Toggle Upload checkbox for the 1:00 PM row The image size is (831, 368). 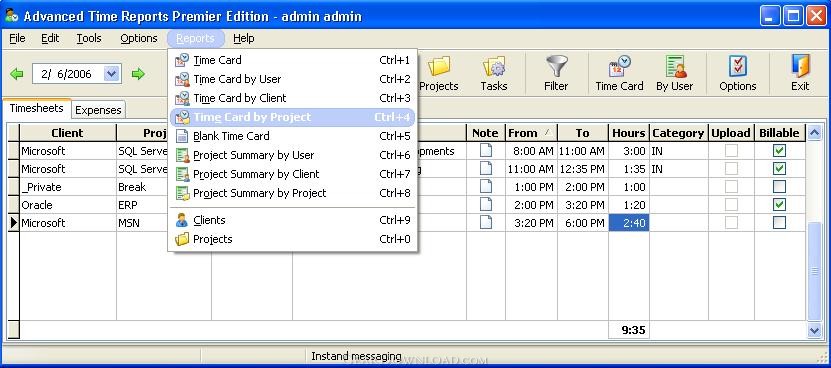point(731,187)
